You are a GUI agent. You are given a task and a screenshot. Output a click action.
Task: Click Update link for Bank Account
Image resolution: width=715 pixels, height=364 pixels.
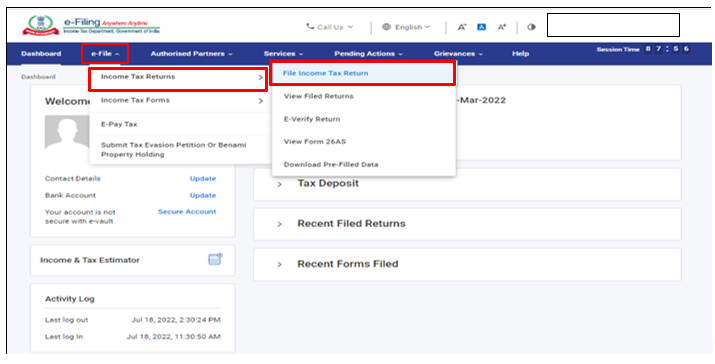(203, 195)
